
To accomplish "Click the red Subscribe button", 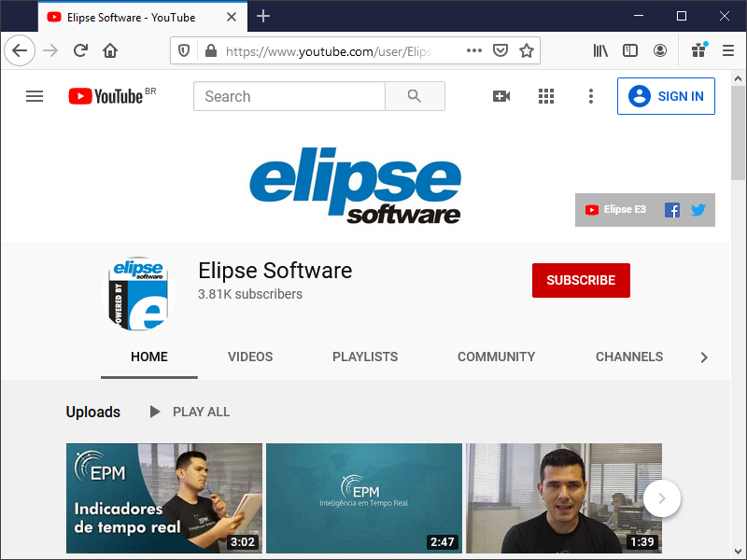I will (581, 280).
